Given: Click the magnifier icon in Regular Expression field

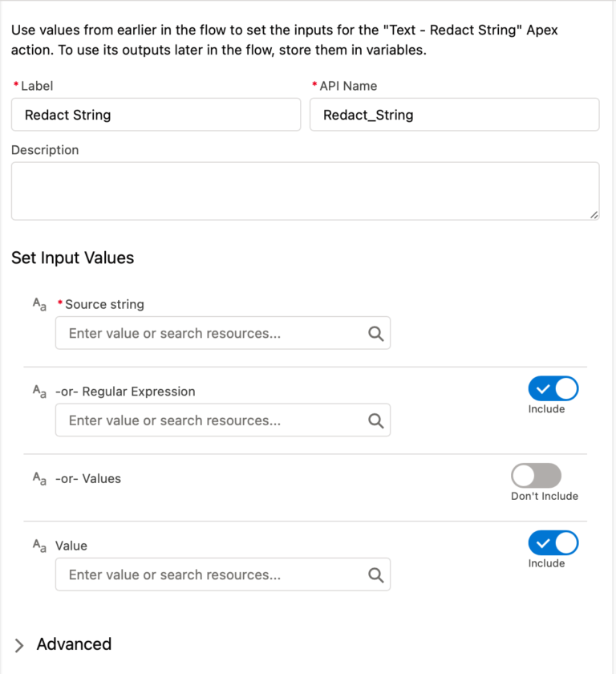Looking at the screenshot, I should (375, 420).
